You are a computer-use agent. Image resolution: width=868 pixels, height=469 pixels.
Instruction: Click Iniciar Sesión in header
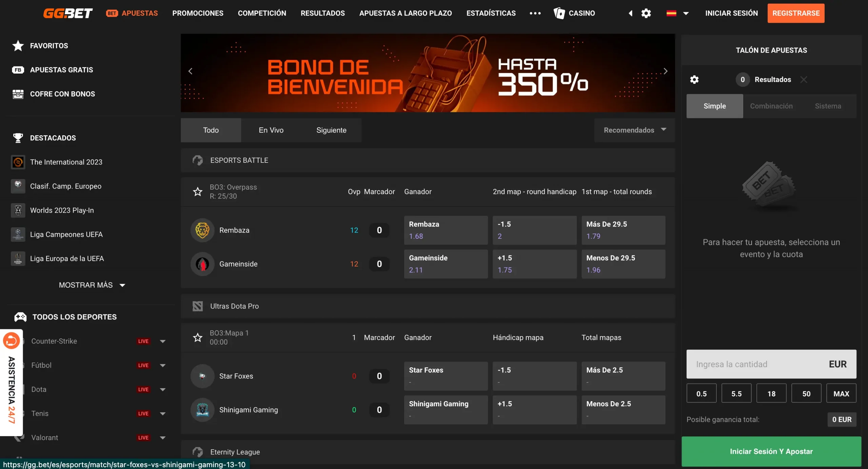coord(731,13)
